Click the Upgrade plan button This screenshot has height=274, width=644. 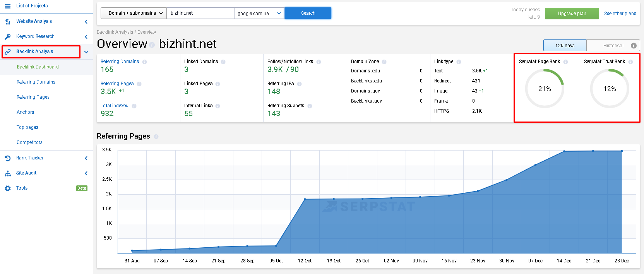point(572,14)
